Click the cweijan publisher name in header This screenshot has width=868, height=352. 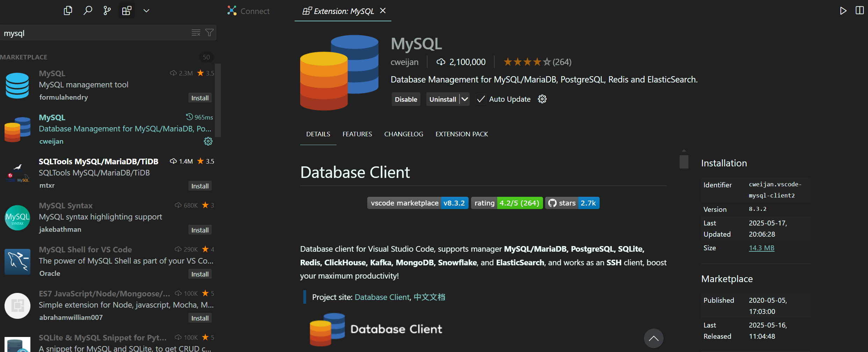click(x=404, y=62)
